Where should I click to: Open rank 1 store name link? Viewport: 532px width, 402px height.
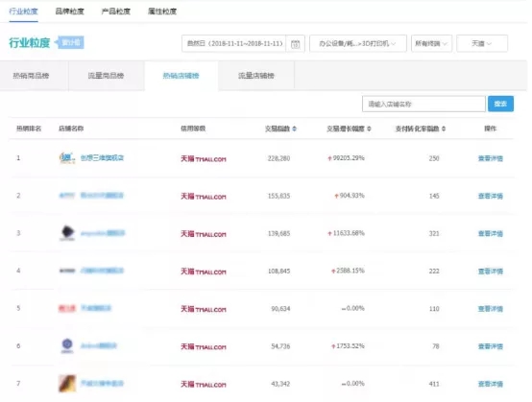102,157
